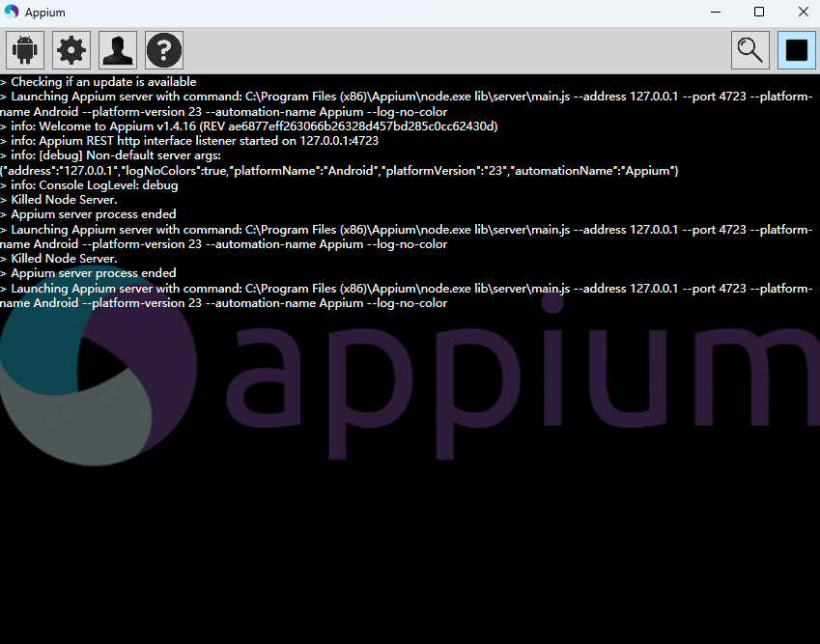Click the 'Checking if an update is available' line
Image resolution: width=820 pixels, height=644 pixels.
(103, 82)
